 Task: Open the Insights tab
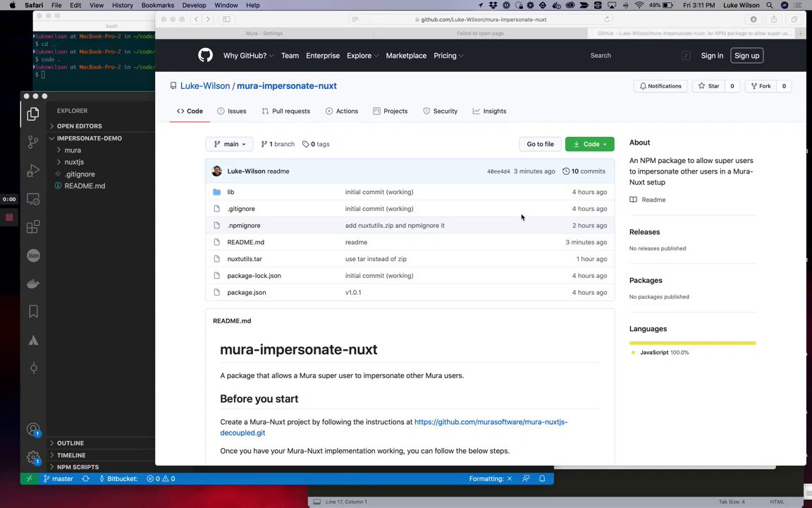click(x=489, y=111)
